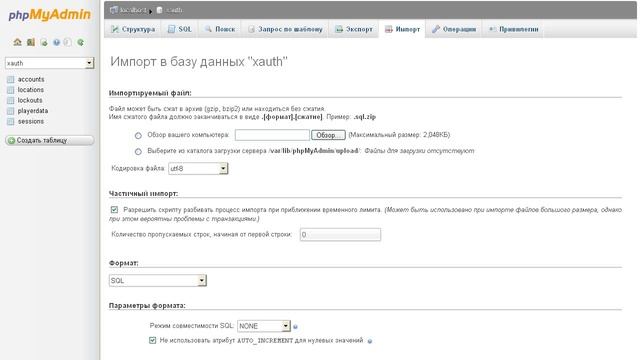Click help icon next to AUTO_INCREMENT option
Image resolution: width=640 pixels, height=360 pixels.
point(370,341)
